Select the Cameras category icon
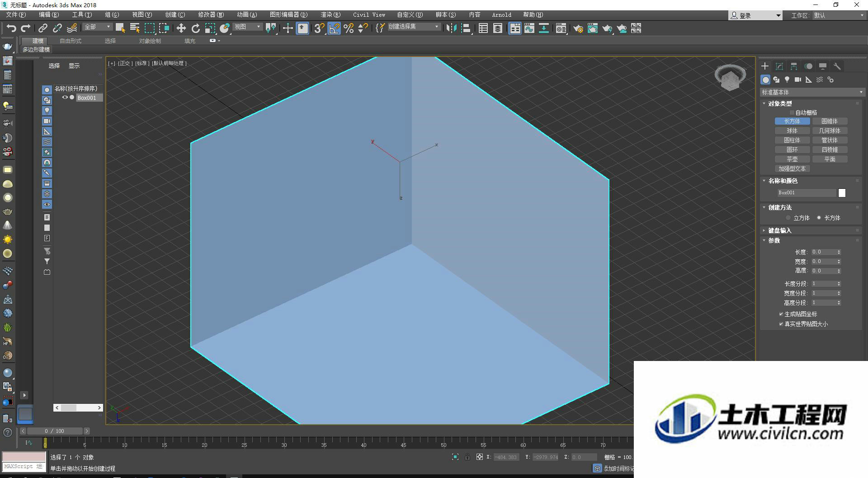 (x=798, y=80)
